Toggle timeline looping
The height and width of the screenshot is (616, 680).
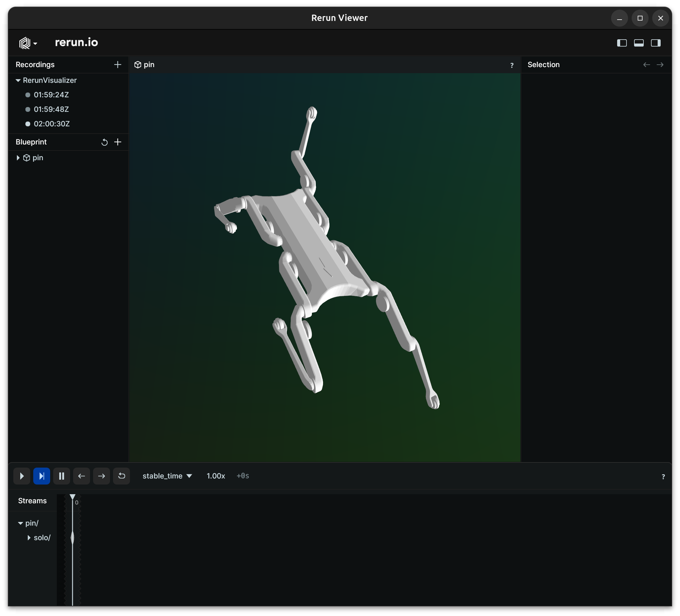point(121,476)
